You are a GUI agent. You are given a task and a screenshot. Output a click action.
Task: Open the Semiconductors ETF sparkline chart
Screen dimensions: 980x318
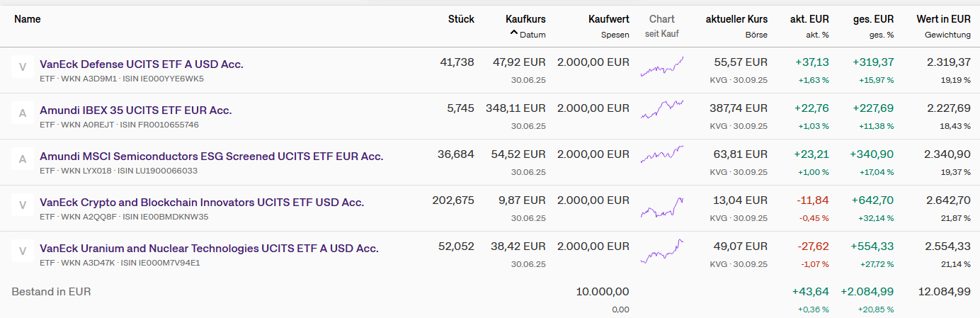[x=662, y=155]
